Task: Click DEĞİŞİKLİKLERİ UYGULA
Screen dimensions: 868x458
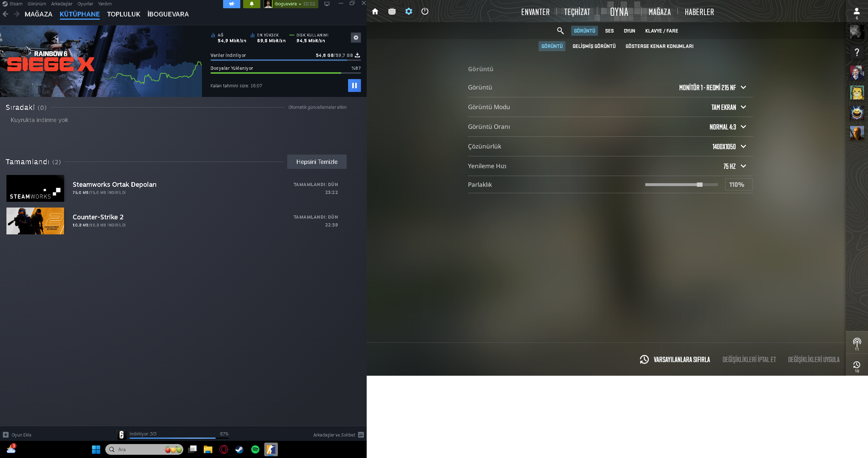Action: 814,360
